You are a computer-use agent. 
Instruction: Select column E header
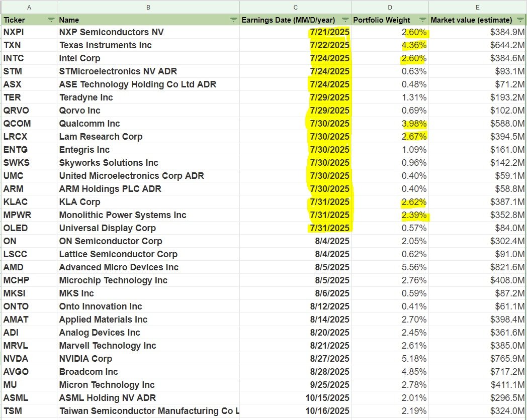pos(477,7)
